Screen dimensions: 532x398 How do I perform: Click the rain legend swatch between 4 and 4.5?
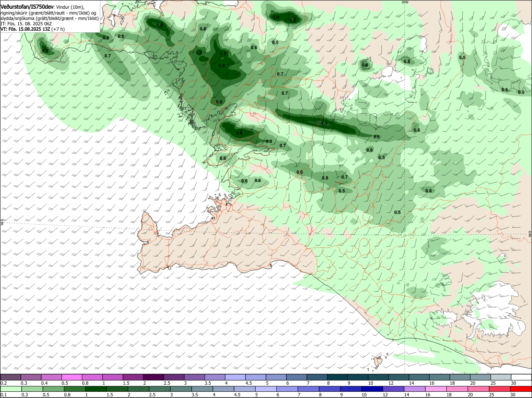coord(224,389)
